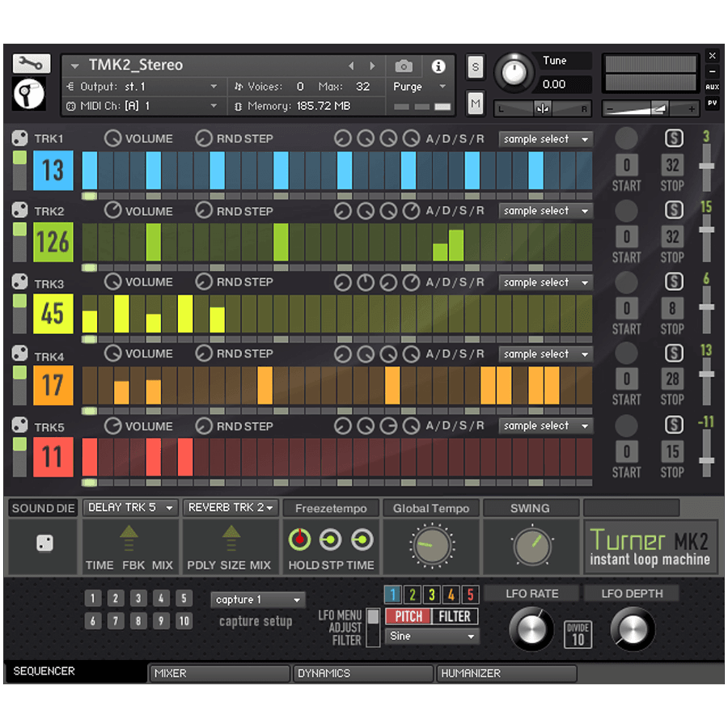This screenshot has width=728, height=728.
Task: Click the Freezetempo TIME knob
Action: point(362,540)
